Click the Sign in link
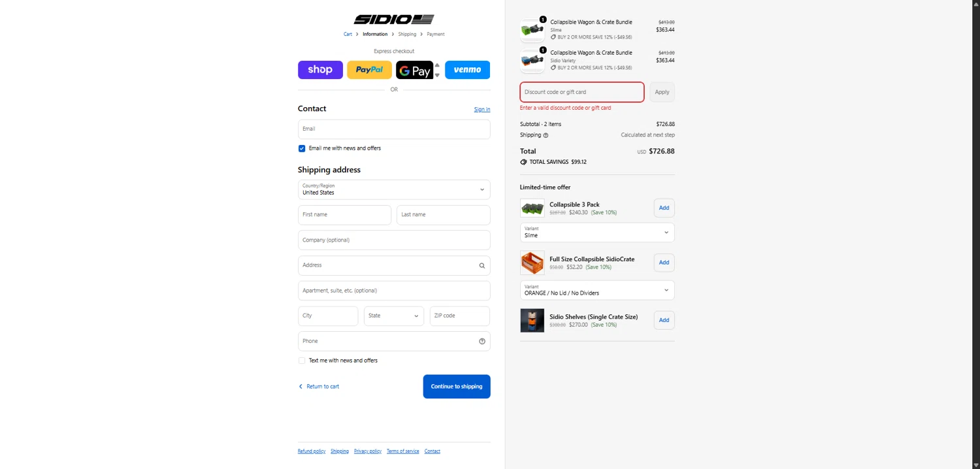The height and width of the screenshot is (469, 980). pyautogui.click(x=482, y=109)
